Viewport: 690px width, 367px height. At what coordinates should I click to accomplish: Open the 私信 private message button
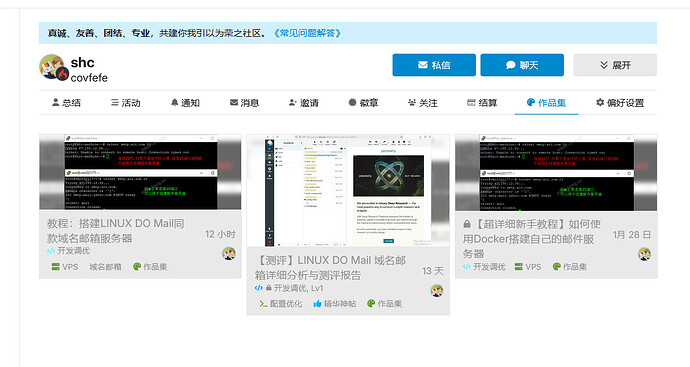pos(434,65)
